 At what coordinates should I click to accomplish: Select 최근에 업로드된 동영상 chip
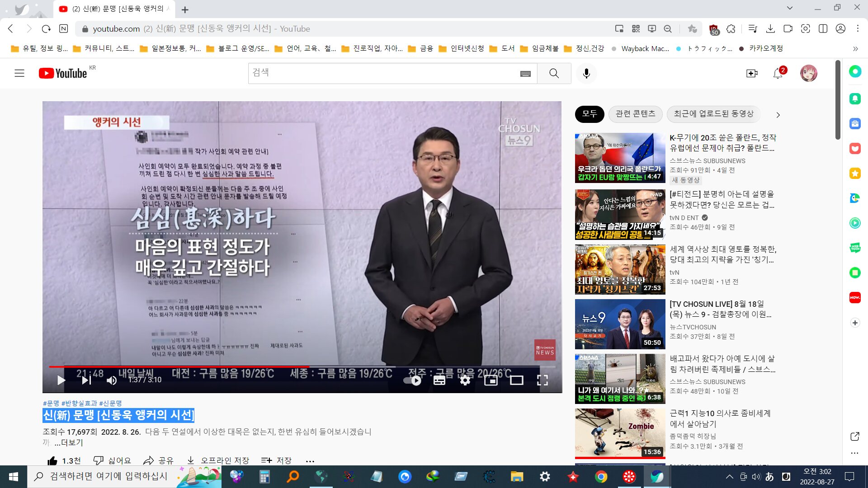tap(713, 114)
